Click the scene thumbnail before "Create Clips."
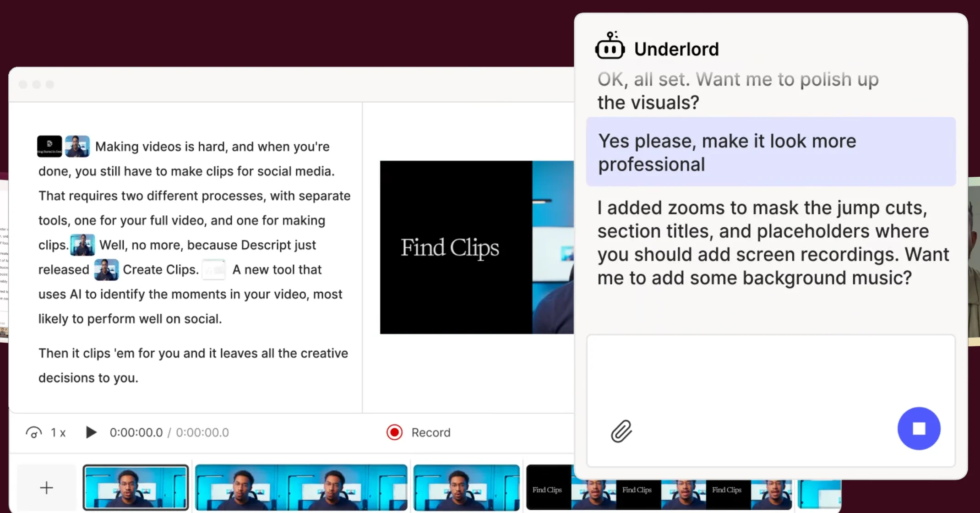980x513 pixels. (106, 269)
